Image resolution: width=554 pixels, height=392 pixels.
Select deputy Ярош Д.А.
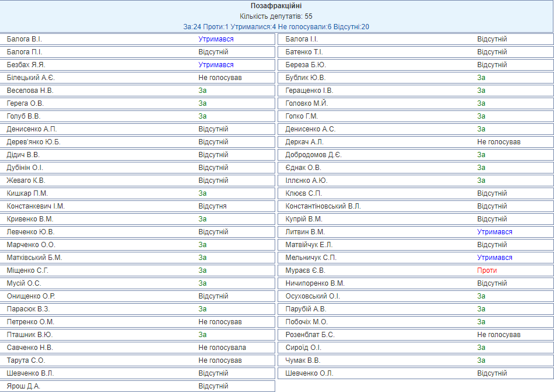coord(23,386)
